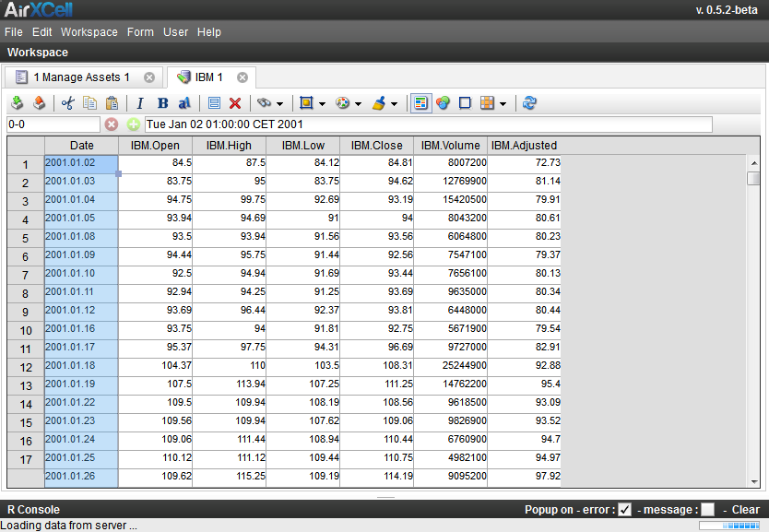Click the loading progress bar
This screenshot has height=532, width=769.
729,526
